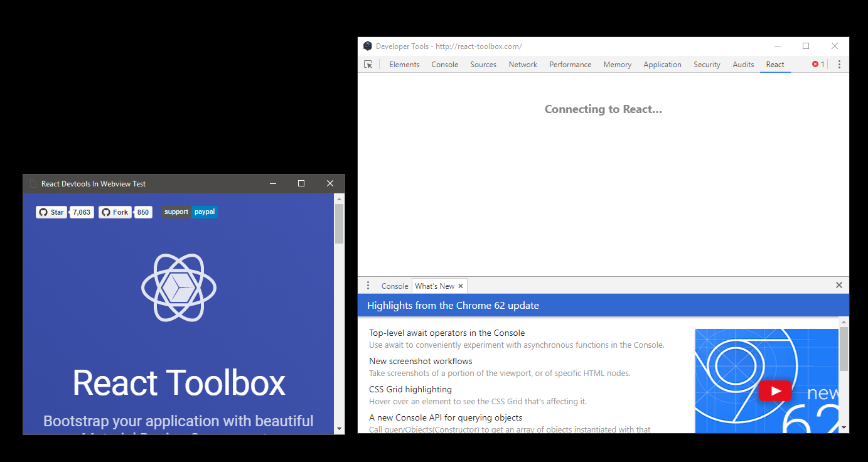
Task: Switch to the Security tab
Action: tap(707, 65)
